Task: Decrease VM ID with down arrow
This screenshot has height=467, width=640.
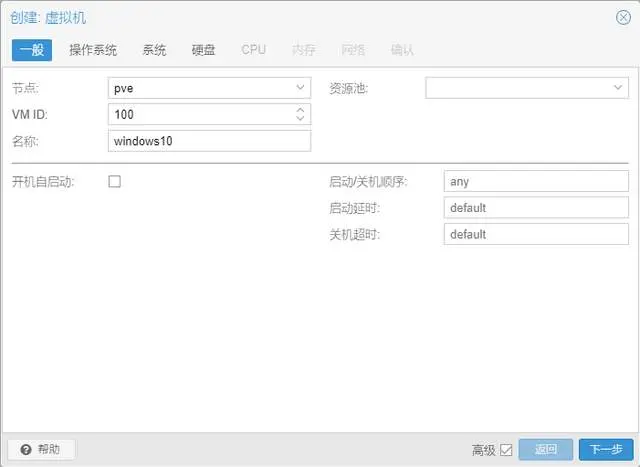Action: (300, 118)
